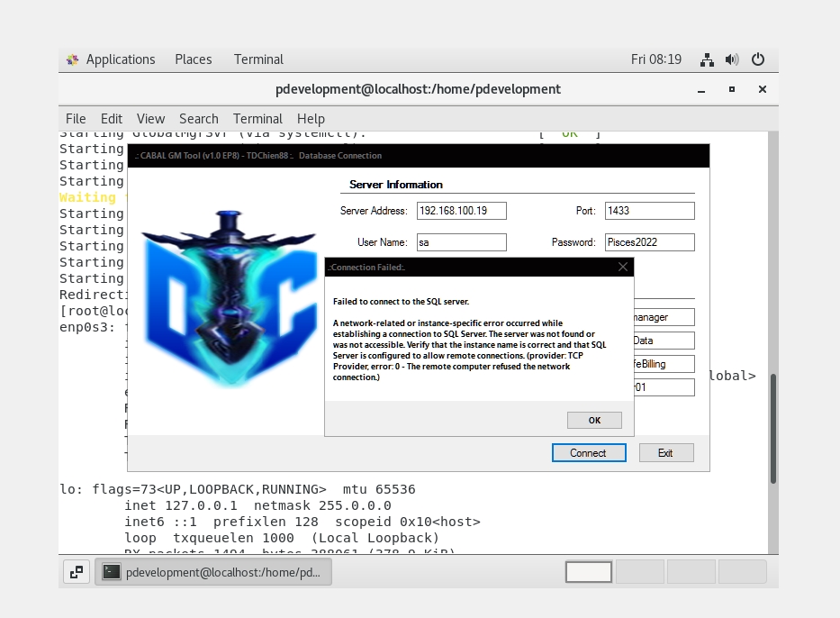Screen dimensions: 840x618
Task: Open the Applications menu in top bar
Action: [x=121, y=59]
